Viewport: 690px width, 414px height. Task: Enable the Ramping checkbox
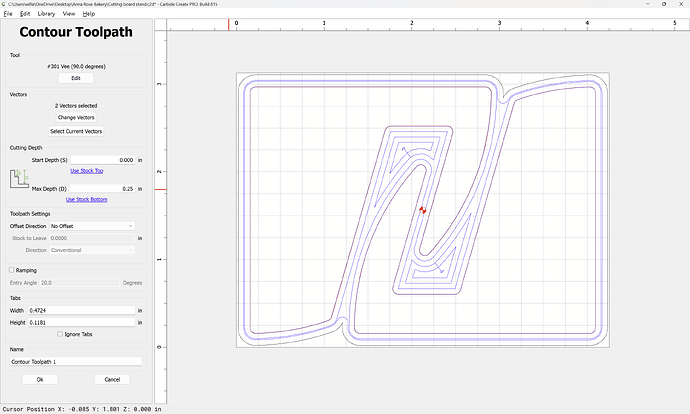pos(12,270)
